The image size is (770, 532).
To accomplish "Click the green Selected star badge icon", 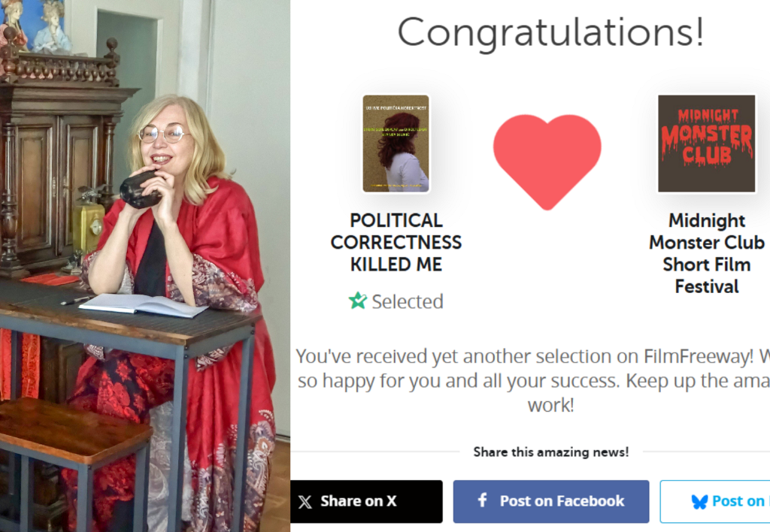I will [x=357, y=301].
